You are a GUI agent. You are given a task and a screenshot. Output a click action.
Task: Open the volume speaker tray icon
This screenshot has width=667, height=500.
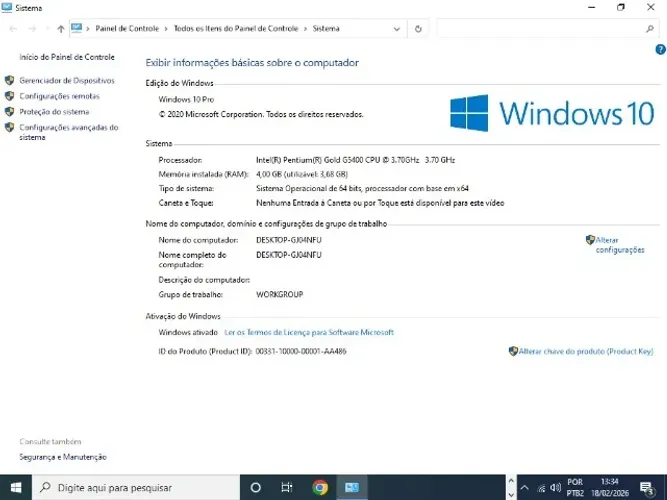555,488
